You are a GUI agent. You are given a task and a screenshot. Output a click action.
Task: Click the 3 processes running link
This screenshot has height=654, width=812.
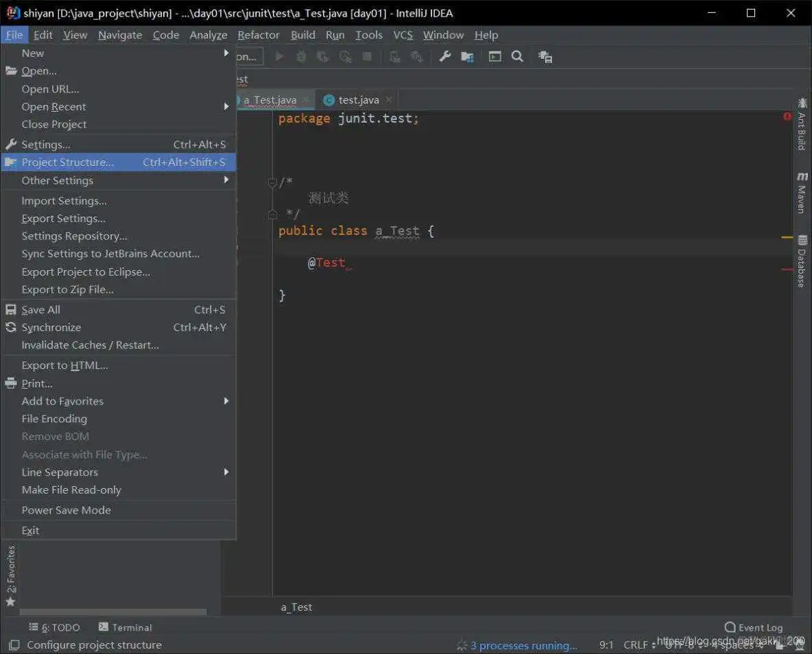coord(524,645)
